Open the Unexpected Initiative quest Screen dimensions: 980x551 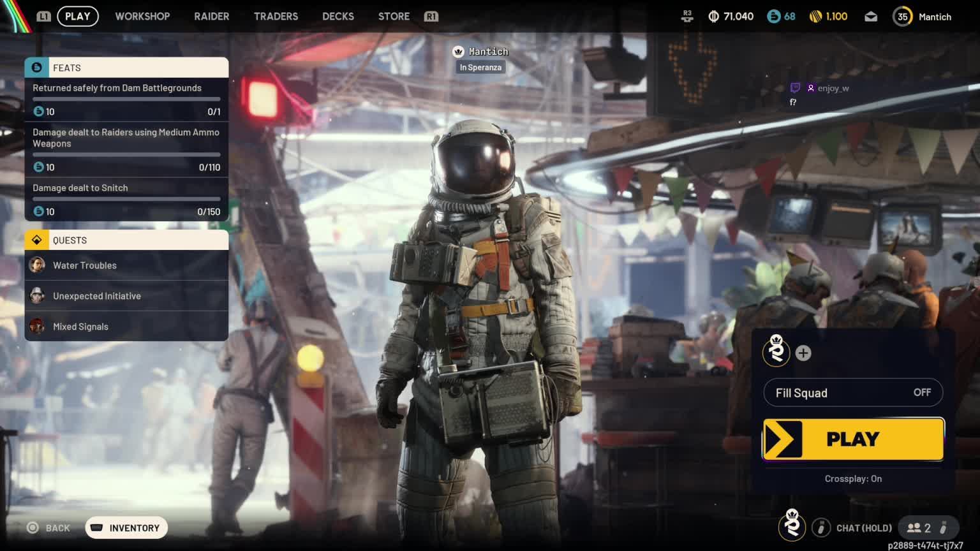click(126, 296)
